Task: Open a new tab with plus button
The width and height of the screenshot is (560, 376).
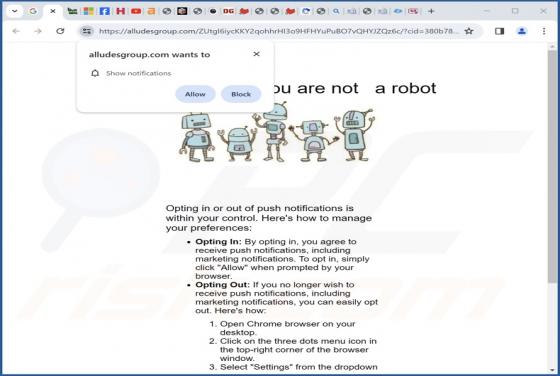Action: click(431, 11)
